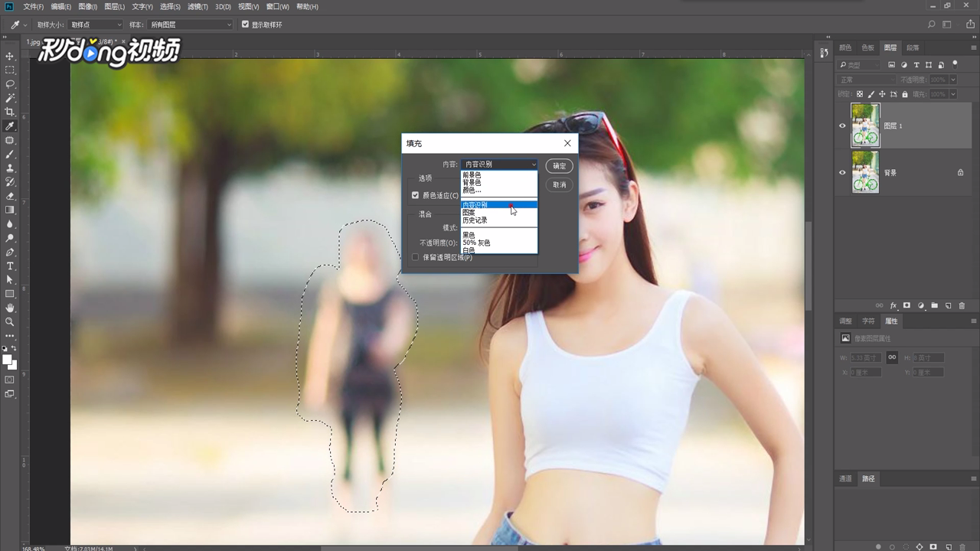Click the pixel layer filter icon

(892, 65)
